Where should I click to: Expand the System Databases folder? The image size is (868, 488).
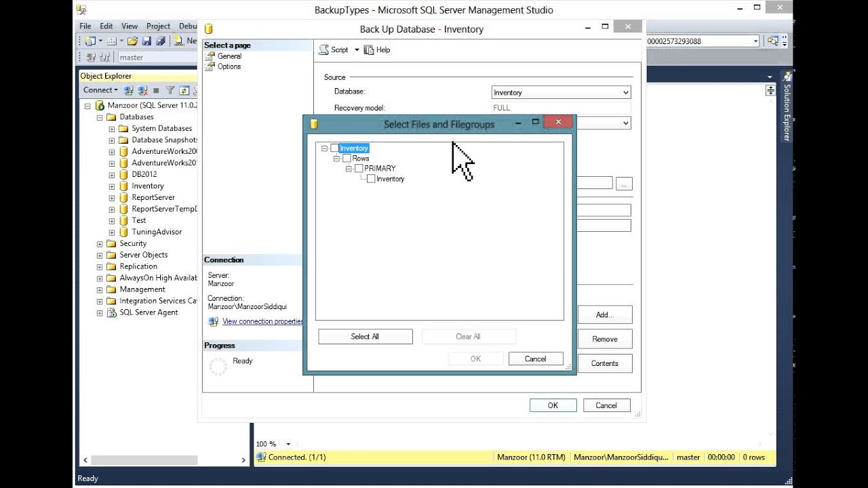[112, 129]
